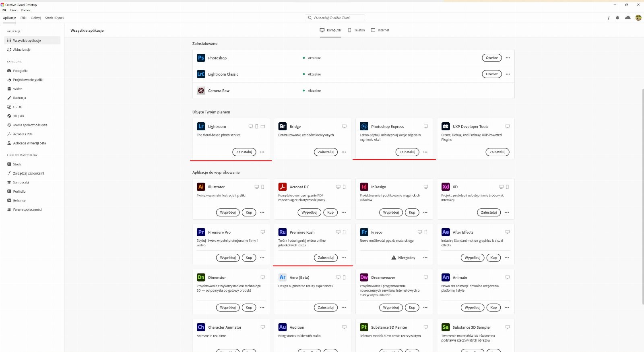The width and height of the screenshot is (644, 352).
Task: Select the Internet platform tab
Action: click(380, 30)
